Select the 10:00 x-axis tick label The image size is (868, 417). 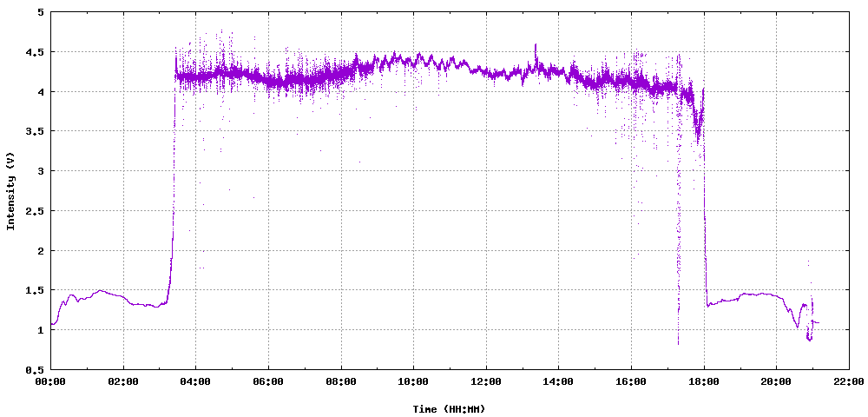(x=413, y=381)
